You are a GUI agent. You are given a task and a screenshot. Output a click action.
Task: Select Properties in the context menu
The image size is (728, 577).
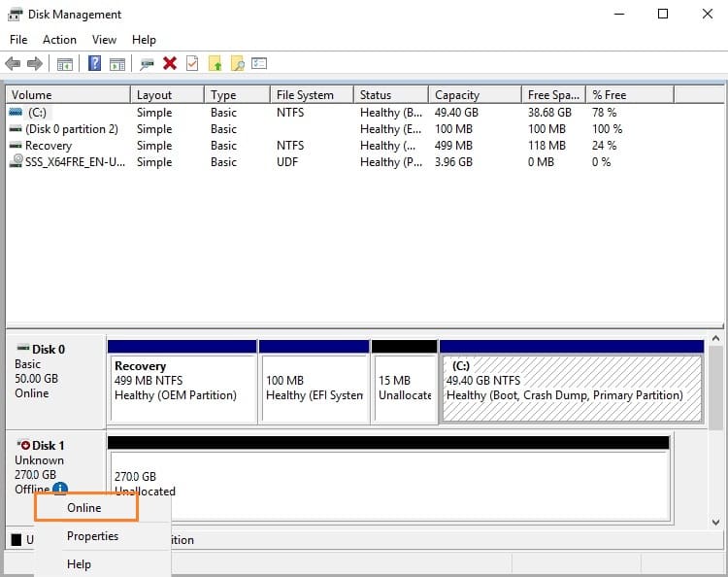(x=92, y=536)
